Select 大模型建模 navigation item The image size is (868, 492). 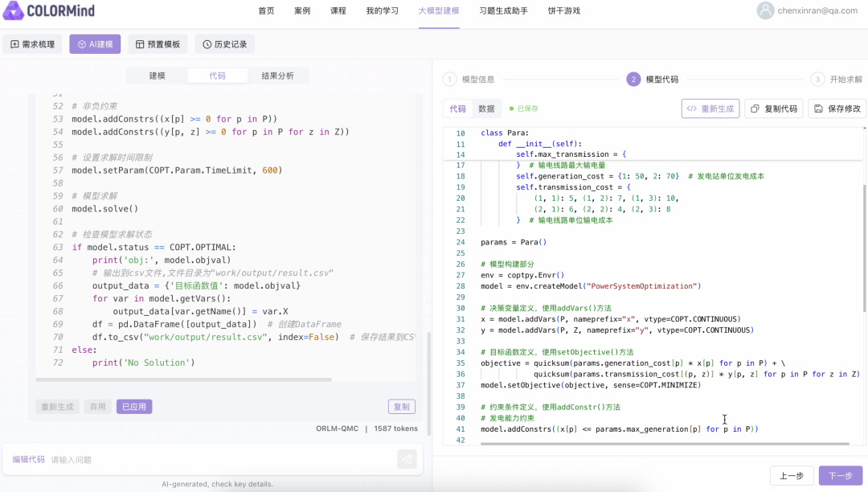(439, 10)
